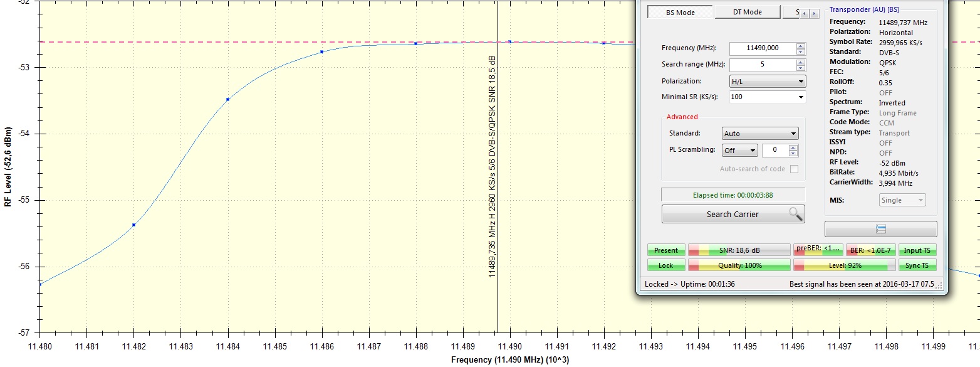
Task: Decrease Search range with the down spinner
Action: (x=801, y=68)
